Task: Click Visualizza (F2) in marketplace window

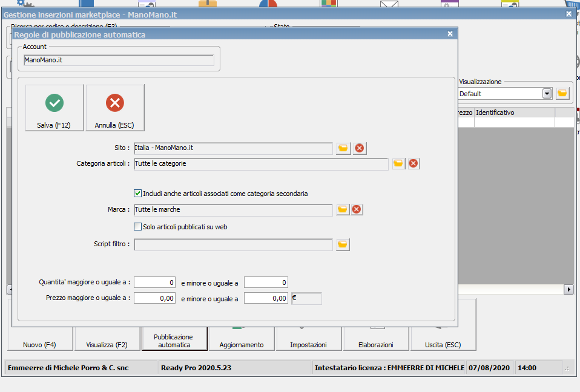Action: point(107,339)
